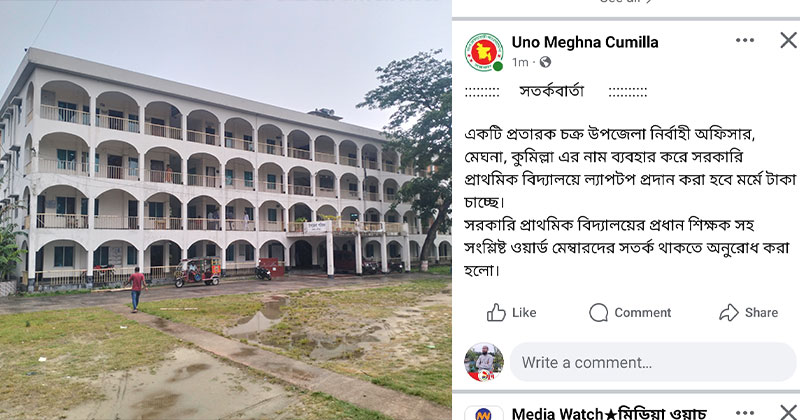
Task: Open the Uno Meghna Cumilla page name link
Action: coord(585,42)
